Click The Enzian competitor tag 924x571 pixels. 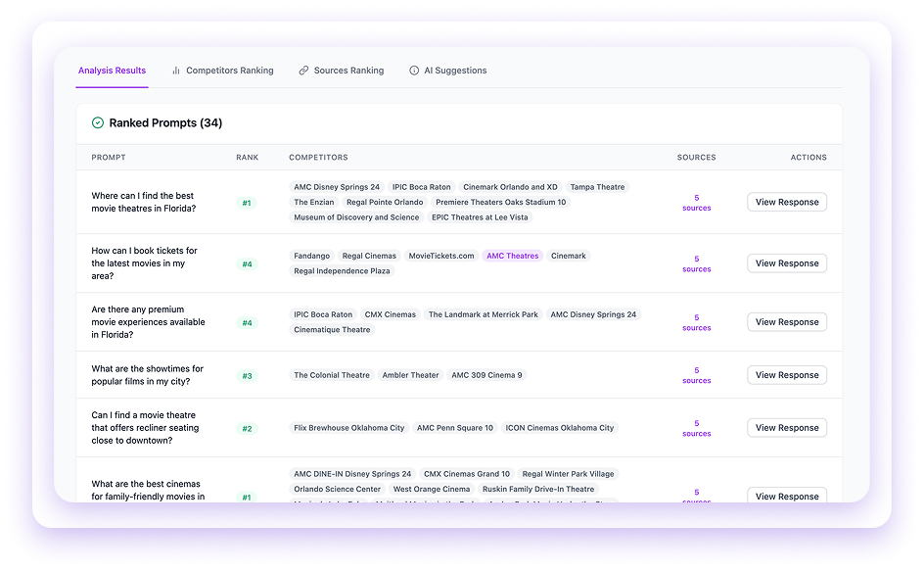[x=314, y=203]
